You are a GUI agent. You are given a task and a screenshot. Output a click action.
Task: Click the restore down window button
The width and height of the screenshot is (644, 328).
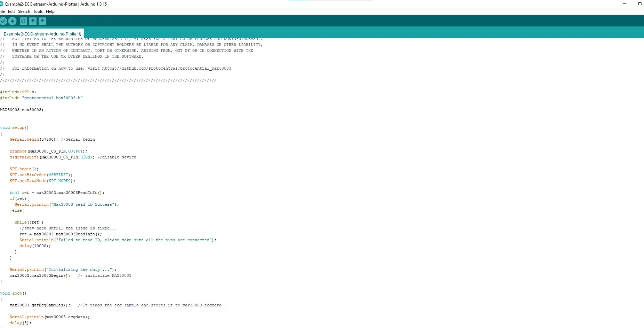pyautogui.click(x=640, y=4)
